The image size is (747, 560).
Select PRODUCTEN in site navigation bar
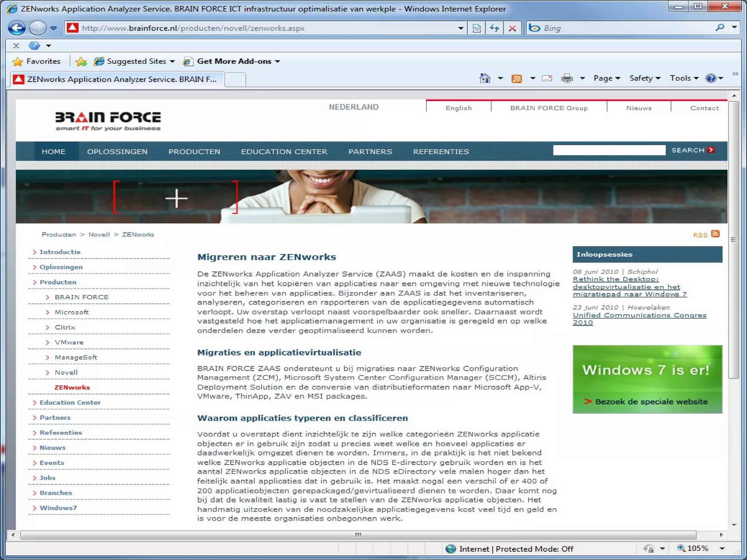(x=194, y=152)
